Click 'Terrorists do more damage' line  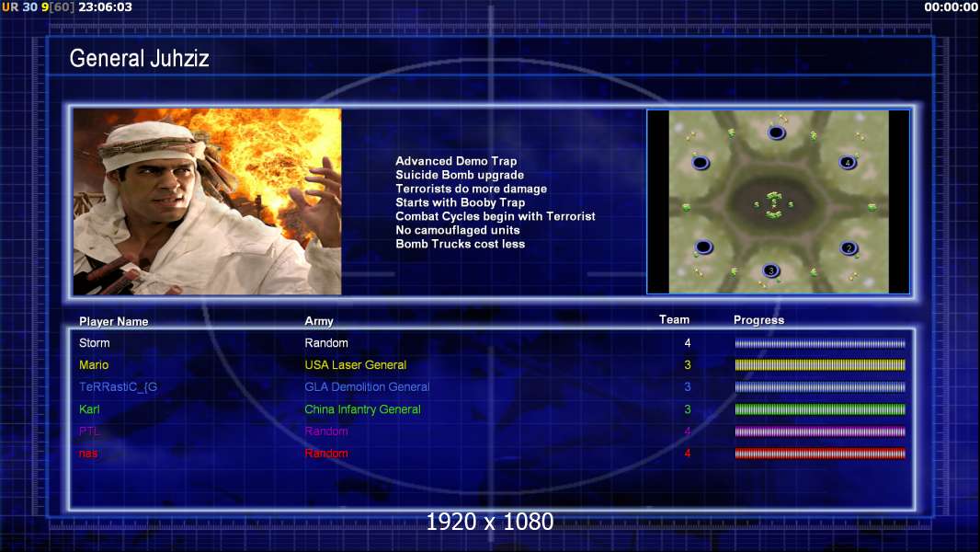[x=472, y=189]
